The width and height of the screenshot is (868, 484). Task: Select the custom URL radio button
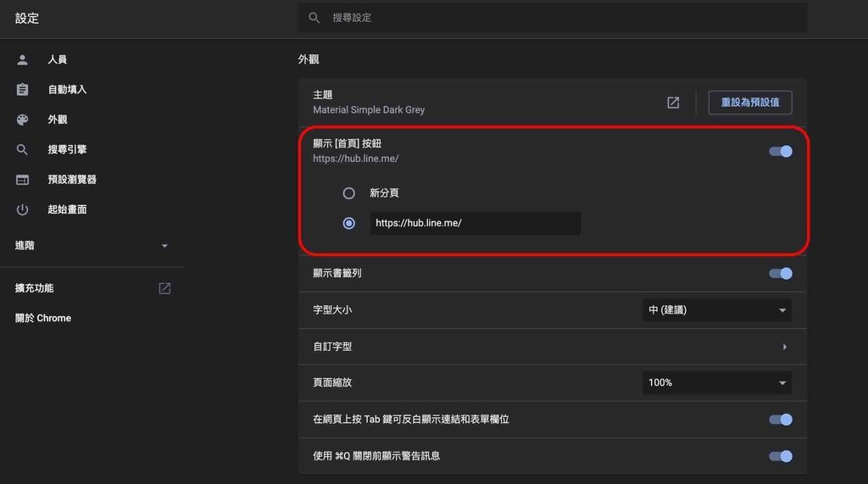348,223
